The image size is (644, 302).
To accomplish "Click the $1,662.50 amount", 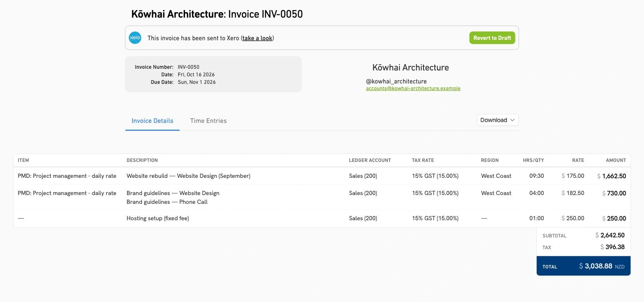I will point(612,177).
